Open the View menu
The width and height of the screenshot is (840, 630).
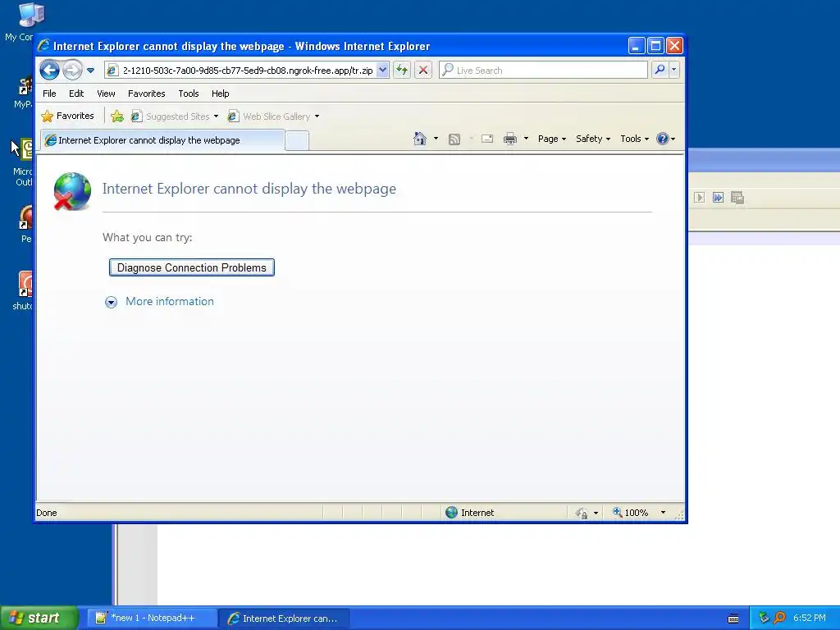pos(106,94)
